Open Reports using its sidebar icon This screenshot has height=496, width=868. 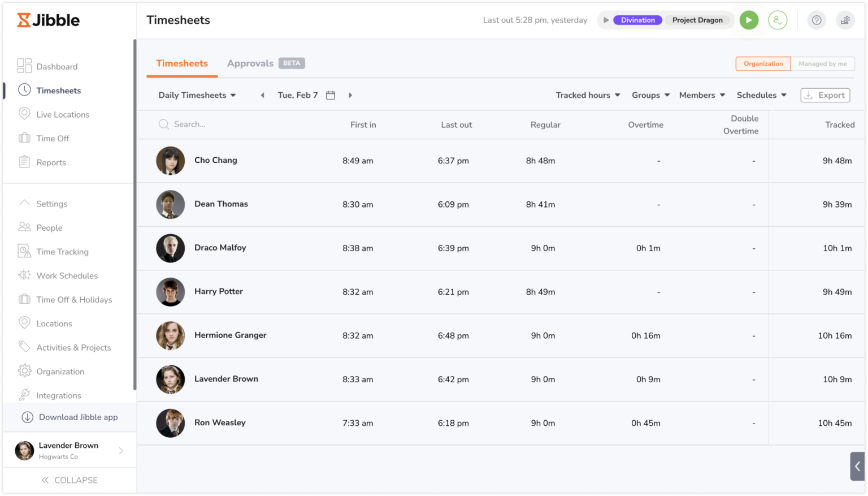24,162
